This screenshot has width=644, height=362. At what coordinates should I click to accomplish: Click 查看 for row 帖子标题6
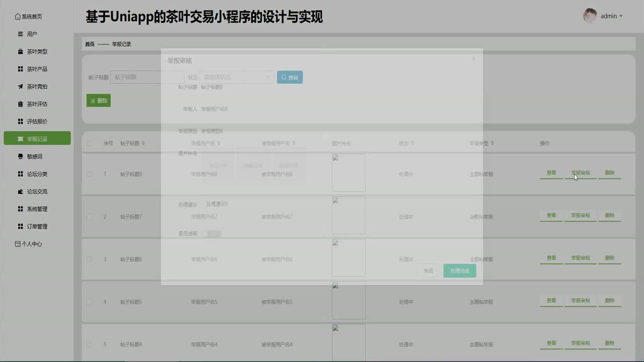[551, 258]
